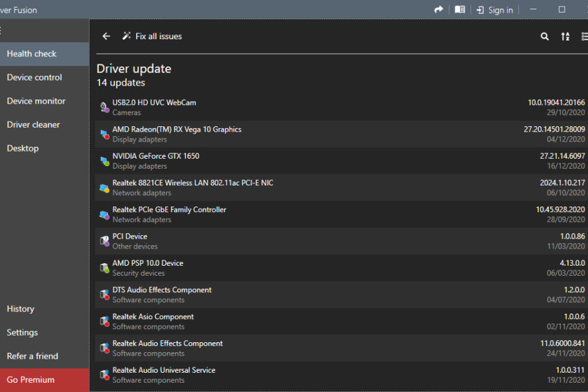588x392 pixels.
Task: Open Device control in the sidebar
Action: (x=44, y=77)
